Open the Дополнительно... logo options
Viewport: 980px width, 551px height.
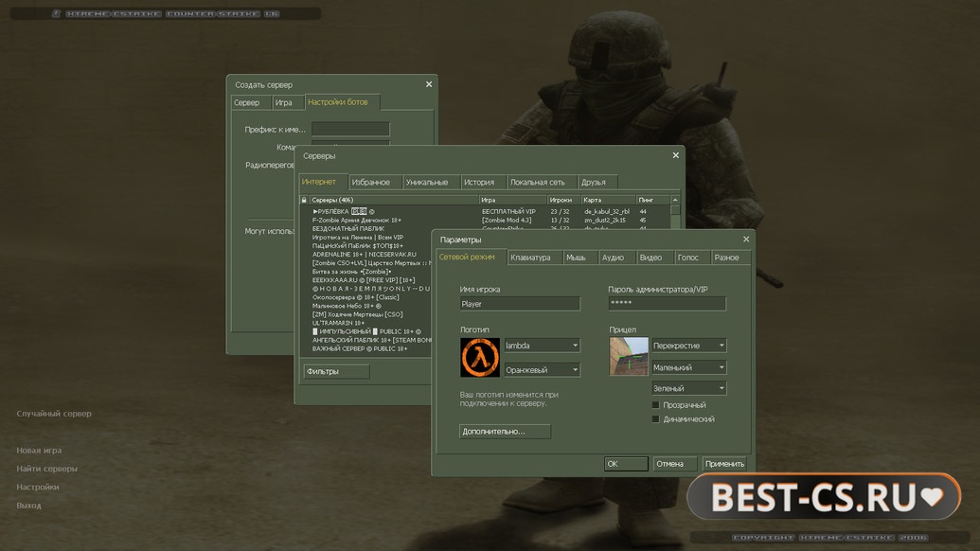click(x=505, y=431)
